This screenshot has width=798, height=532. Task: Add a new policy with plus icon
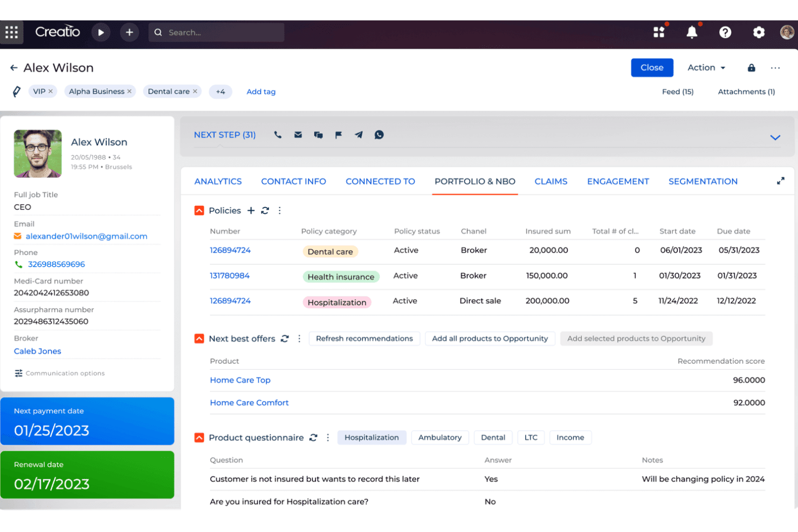251,211
